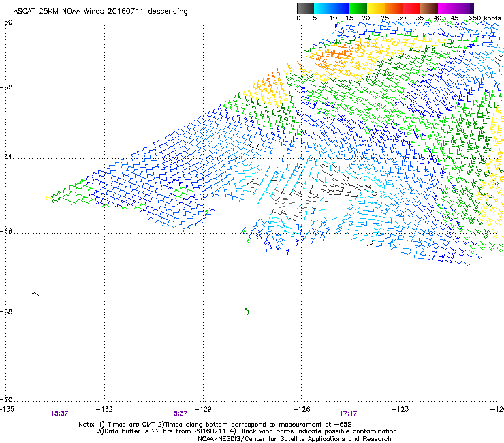Screen dimensions: 504x443
Task: Select the red 30-35 knots color segment
Action: tap(411, 8)
